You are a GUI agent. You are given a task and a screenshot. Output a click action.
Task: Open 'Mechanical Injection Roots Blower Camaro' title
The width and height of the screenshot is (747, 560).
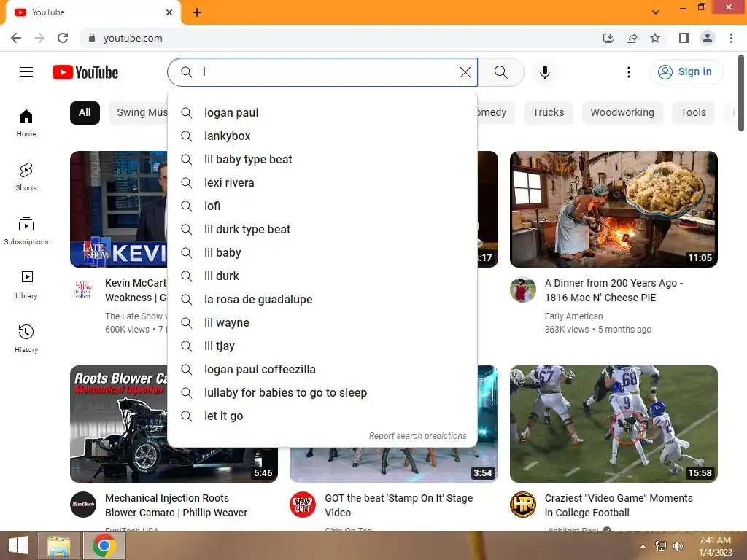point(177,505)
